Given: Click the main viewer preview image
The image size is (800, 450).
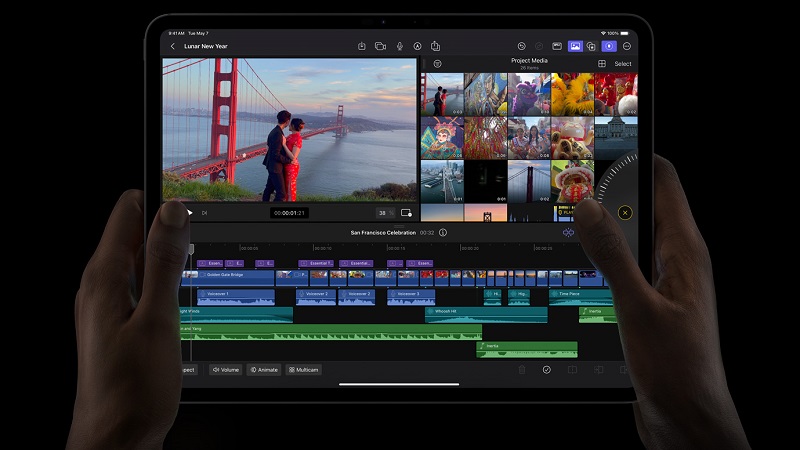Looking at the screenshot, I should 289,130.
